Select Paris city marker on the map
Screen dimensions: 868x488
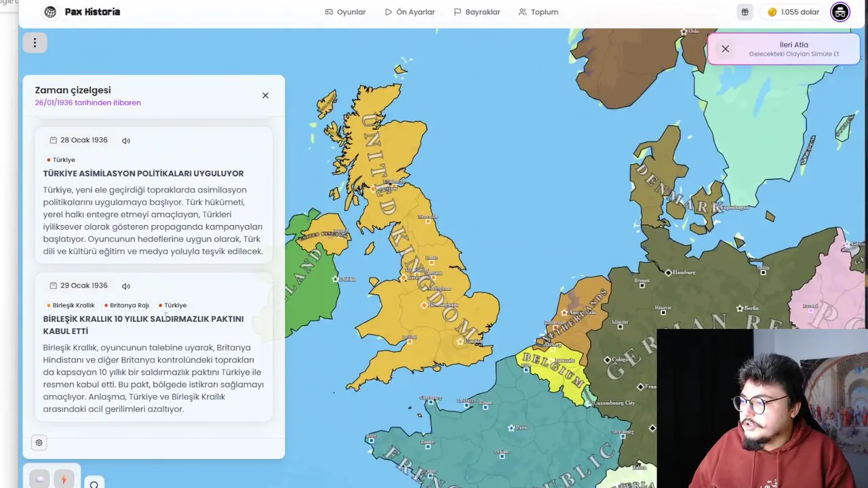(511, 428)
